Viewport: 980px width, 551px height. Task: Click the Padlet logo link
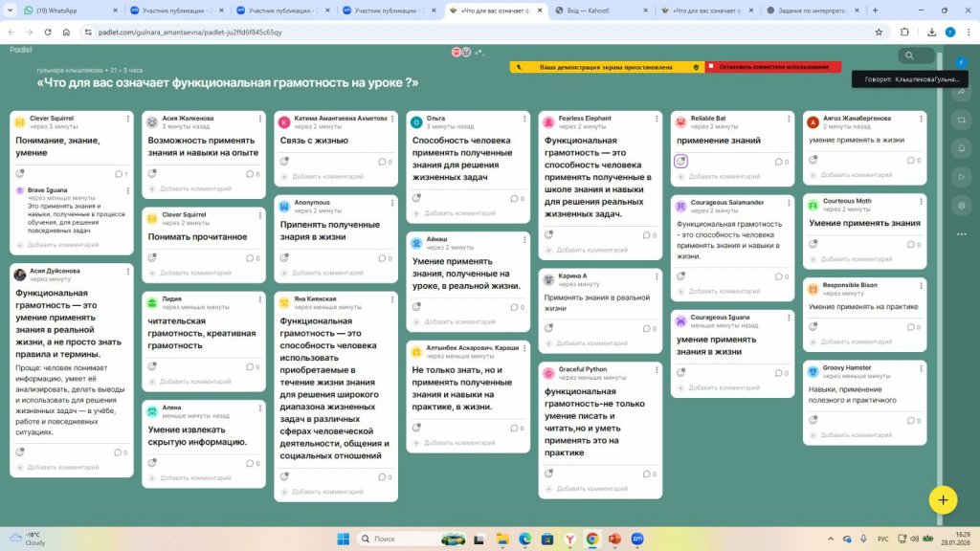21,49
